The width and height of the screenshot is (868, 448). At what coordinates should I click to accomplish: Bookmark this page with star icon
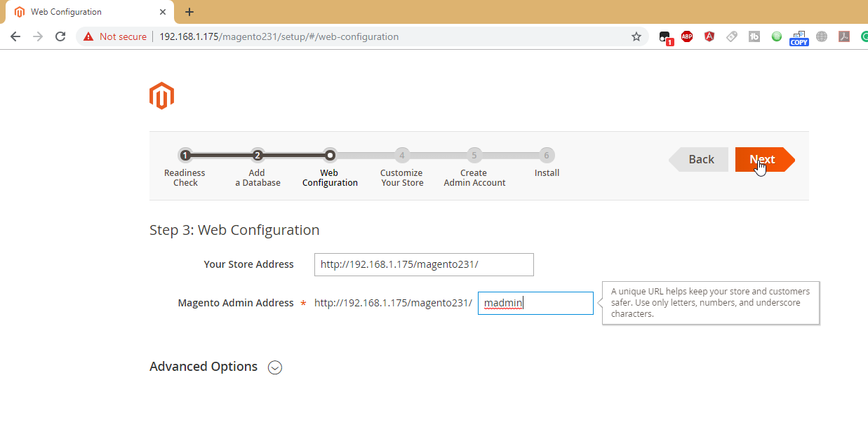coord(636,36)
